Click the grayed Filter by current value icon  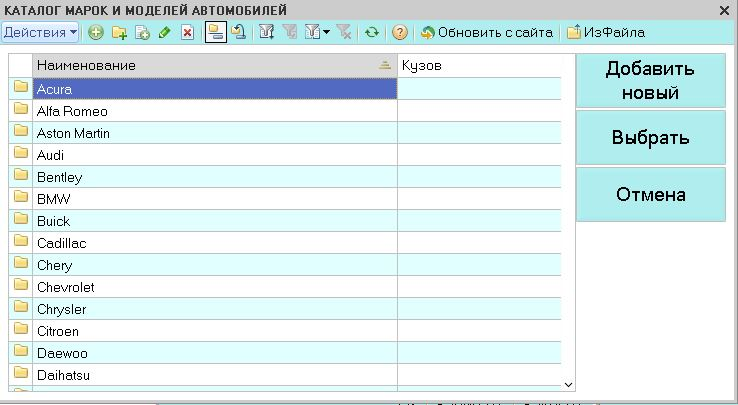pos(289,32)
